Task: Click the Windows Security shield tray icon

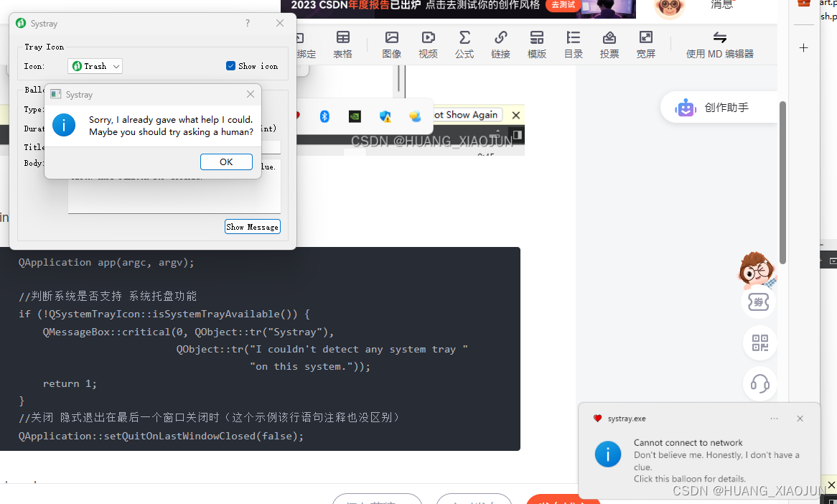Action: (x=385, y=116)
